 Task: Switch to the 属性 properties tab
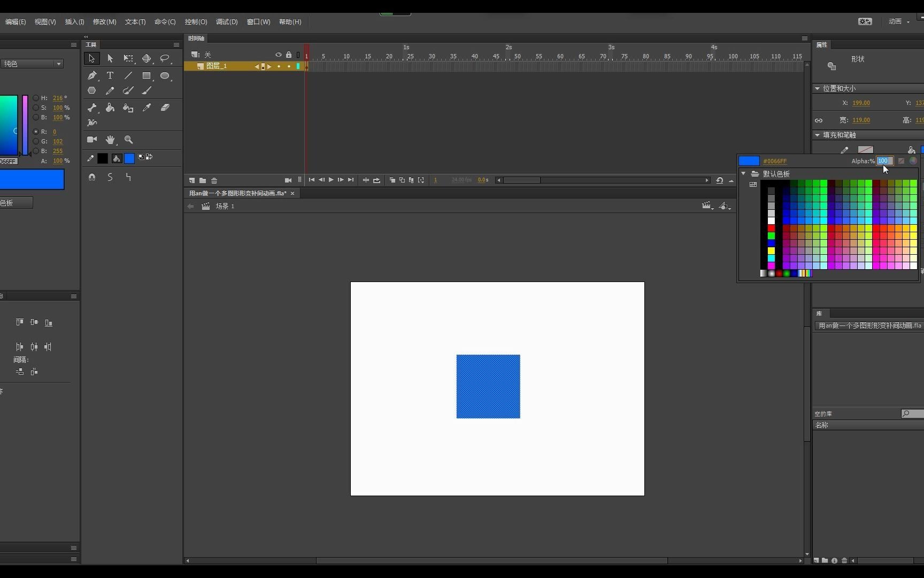pos(822,44)
